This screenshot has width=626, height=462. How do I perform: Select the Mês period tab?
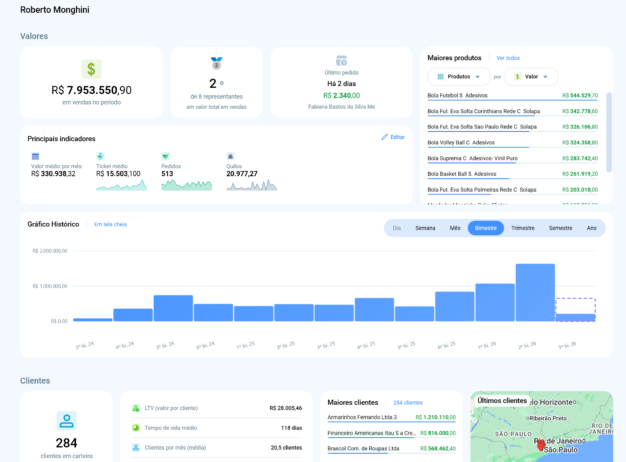(x=455, y=228)
